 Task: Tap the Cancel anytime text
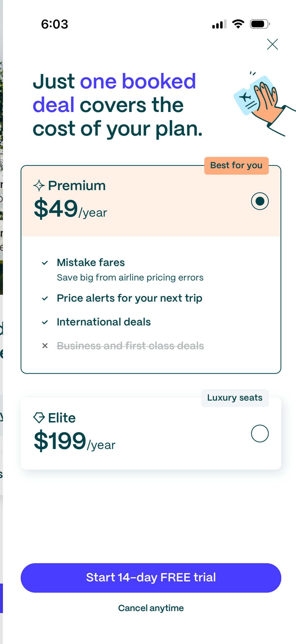pos(151,608)
